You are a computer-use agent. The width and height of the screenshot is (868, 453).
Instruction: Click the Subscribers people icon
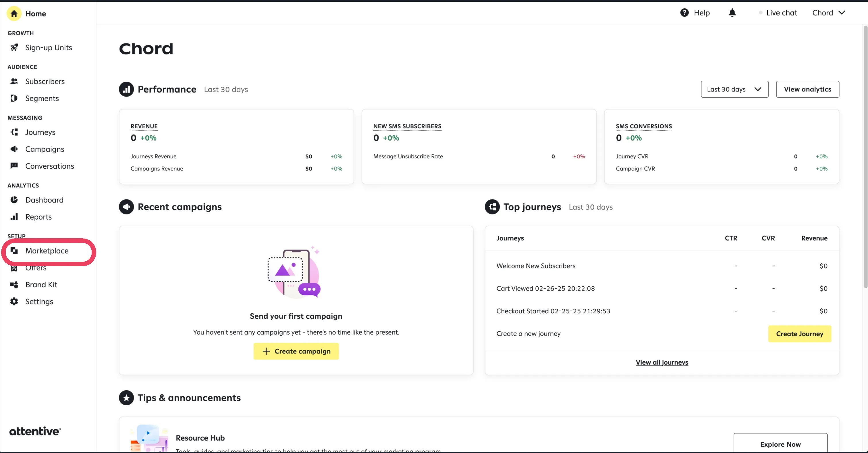[x=14, y=81]
